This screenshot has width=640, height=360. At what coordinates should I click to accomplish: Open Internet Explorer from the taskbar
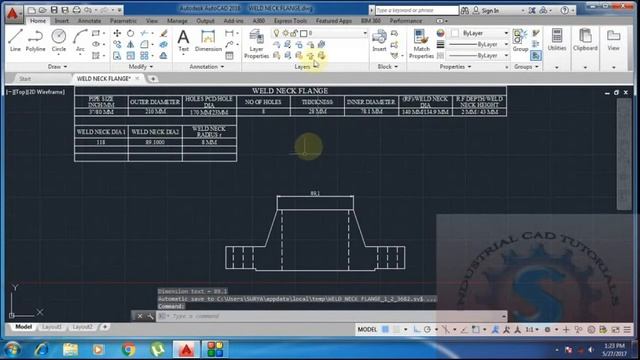tap(42, 349)
